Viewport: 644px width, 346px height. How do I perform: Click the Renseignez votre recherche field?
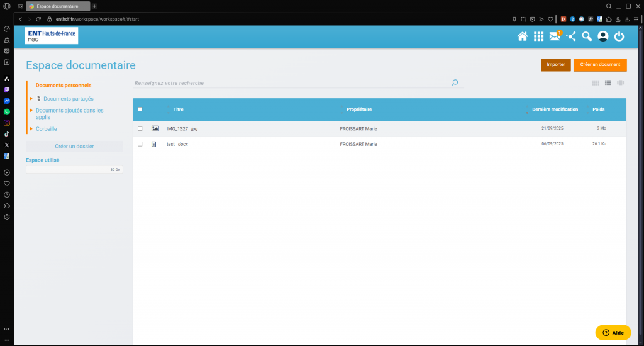pyautogui.click(x=289, y=83)
